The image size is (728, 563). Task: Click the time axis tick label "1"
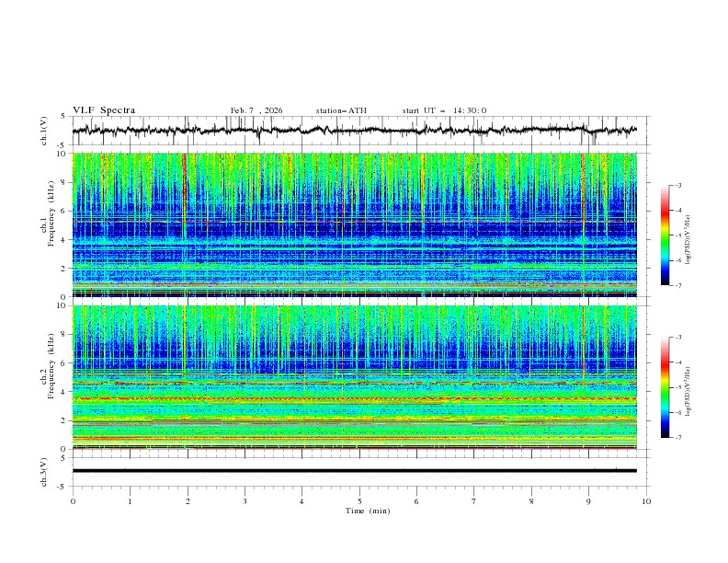tap(130, 501)
